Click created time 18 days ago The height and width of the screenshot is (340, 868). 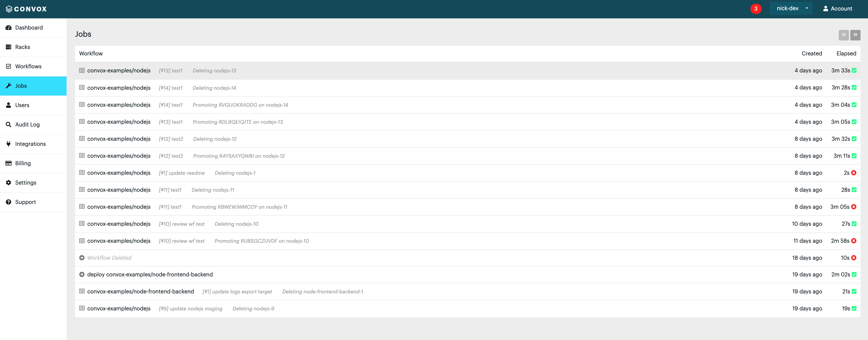[x=807, y=258]
